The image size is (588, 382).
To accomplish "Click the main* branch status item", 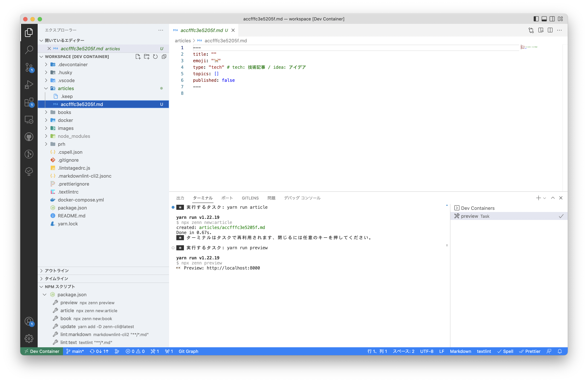I will [x=75, y=351].
